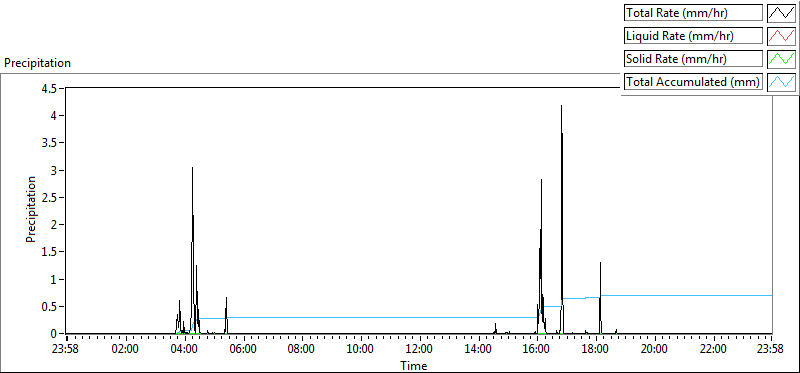Click the vertical Precipitation Y-axis title
The height and width of the screenshot is (373, 800).
point(31,209)
